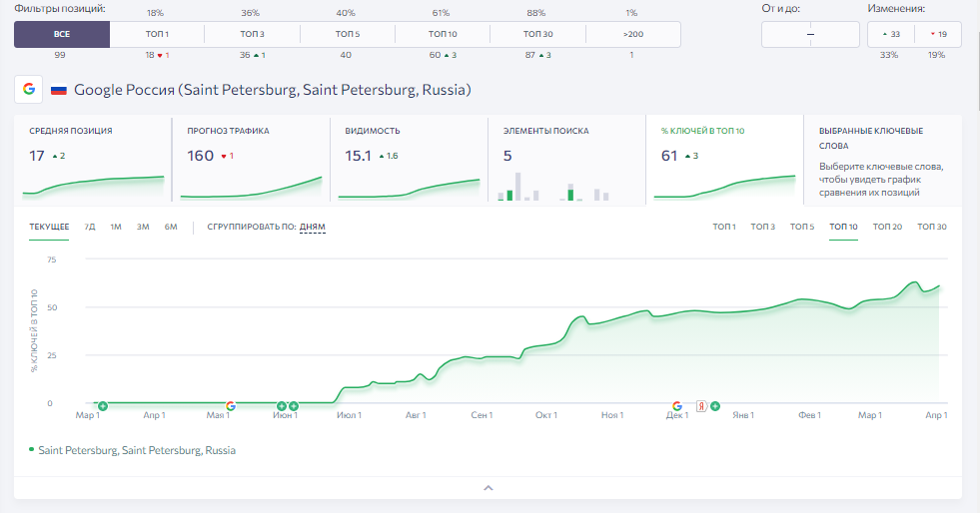Filter keywords by >200 positions

(633, 34)
